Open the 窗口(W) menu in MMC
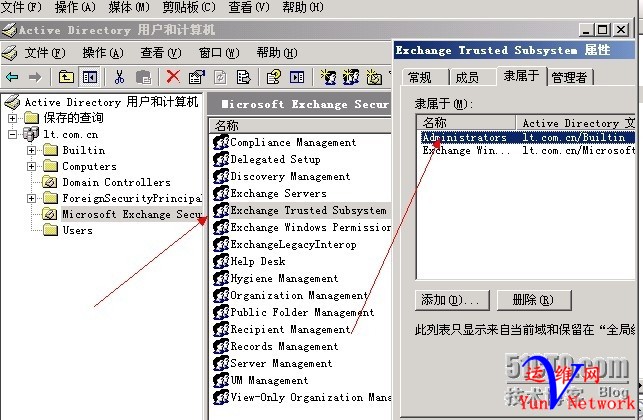This screenshot has height=420, width=643. click(x=219, y=52)
